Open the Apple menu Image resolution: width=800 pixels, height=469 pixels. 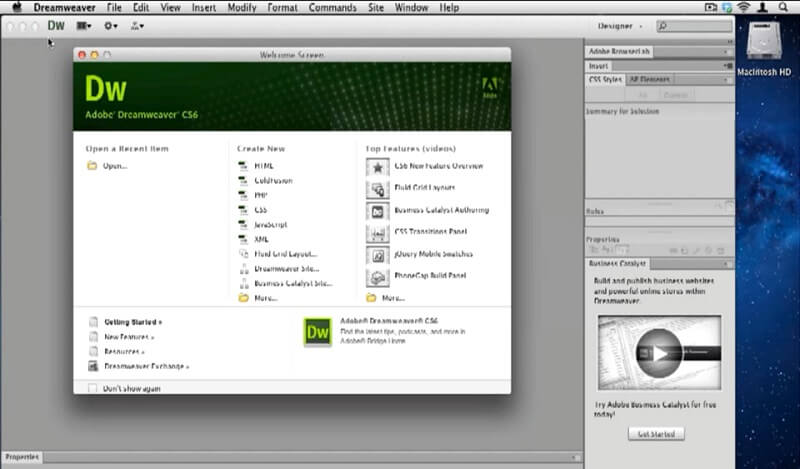(x=17, y=7)
